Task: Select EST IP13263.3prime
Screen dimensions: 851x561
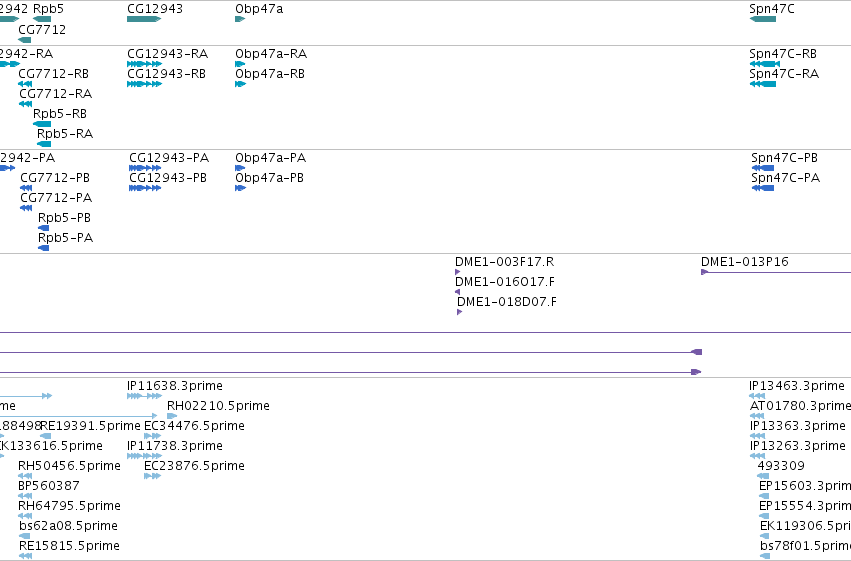Action: [x=758, y=456]
